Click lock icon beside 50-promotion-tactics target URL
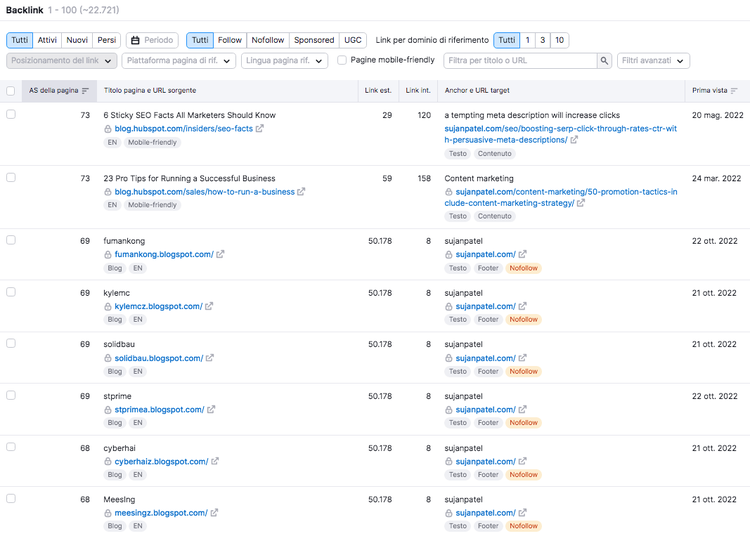750x536 pixels. coord(449,192)
